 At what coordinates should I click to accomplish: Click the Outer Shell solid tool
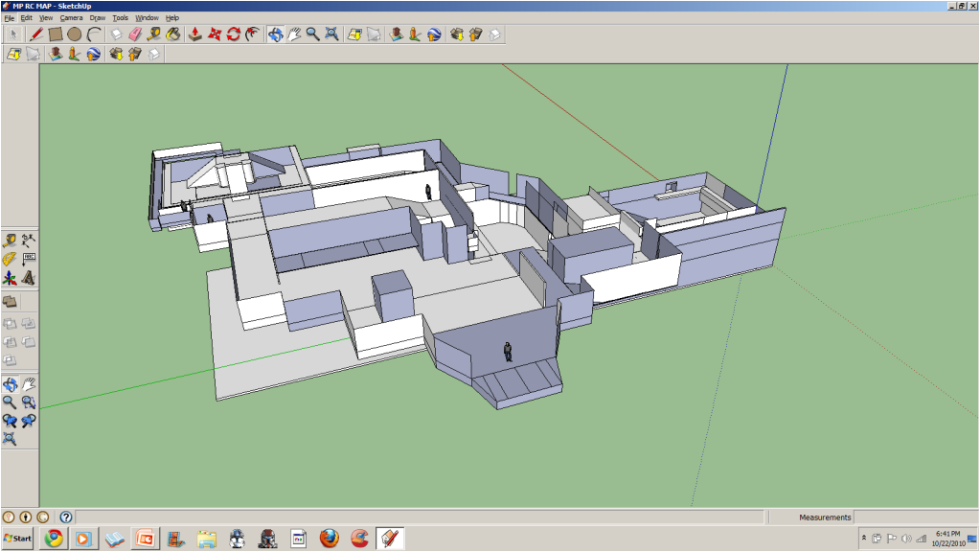(x=10, y=302)
